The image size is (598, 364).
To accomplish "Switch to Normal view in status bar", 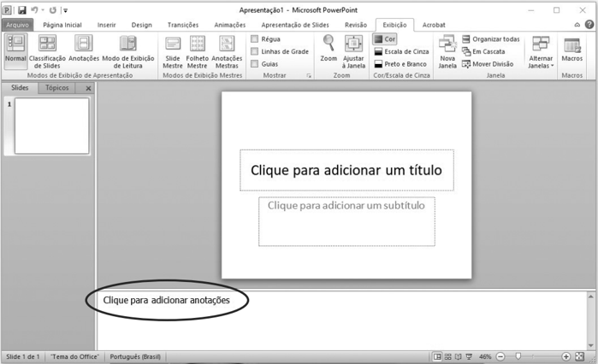I will click(x=437, y=357).
